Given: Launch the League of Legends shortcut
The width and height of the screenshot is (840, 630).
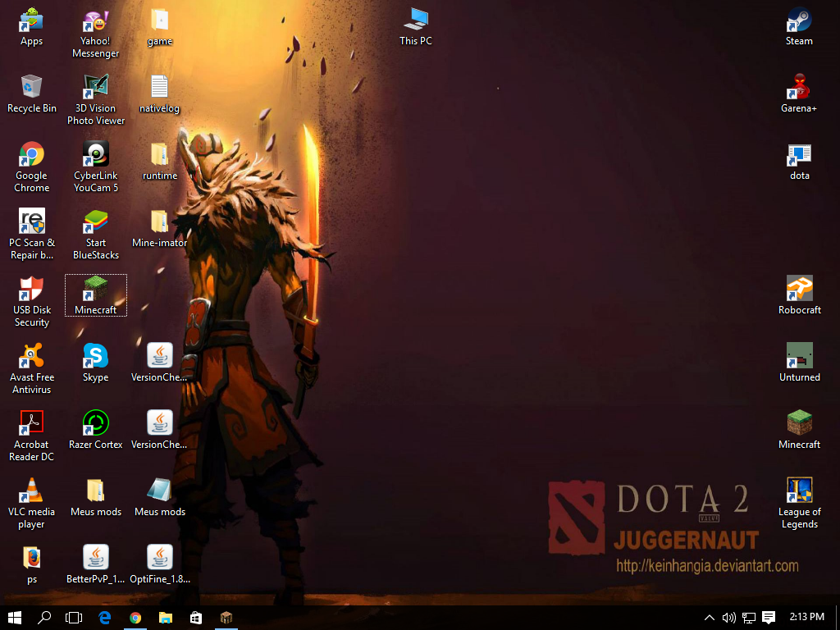Looking at the screenshot, I should tap(799, 504).
